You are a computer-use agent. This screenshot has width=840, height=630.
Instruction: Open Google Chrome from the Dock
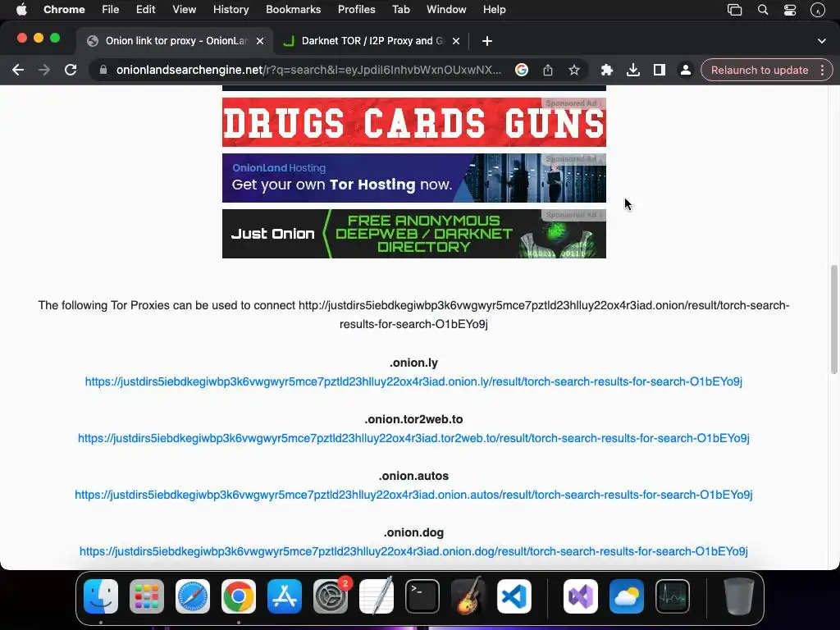click(239, 596)
